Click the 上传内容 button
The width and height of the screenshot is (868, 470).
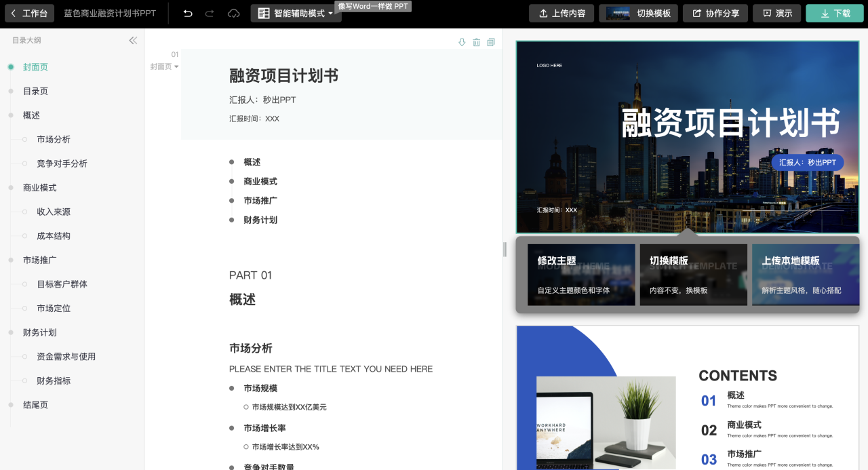coord(561,14)
